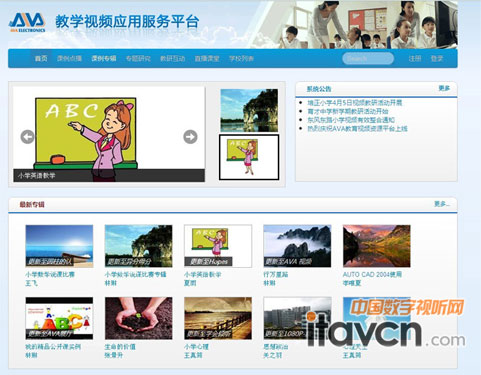Click the 注册 register link
This screenshot has width=481, height=375.
point(415,58)
